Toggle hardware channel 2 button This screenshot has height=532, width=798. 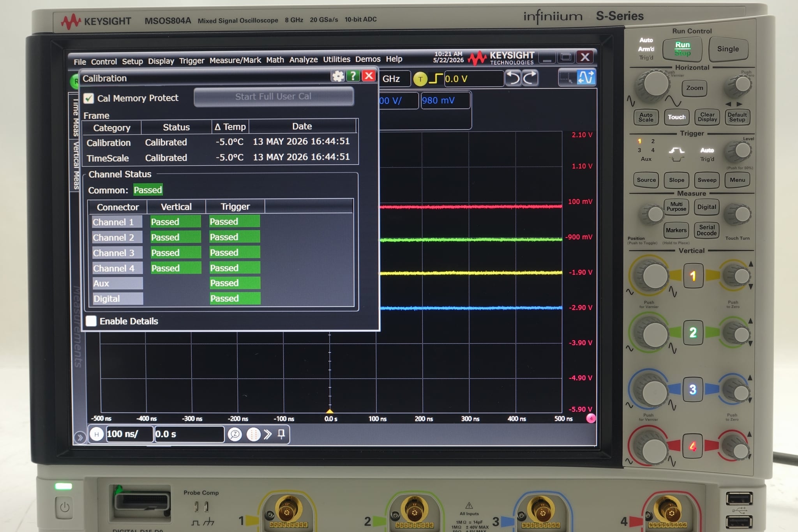click(693, 332)
